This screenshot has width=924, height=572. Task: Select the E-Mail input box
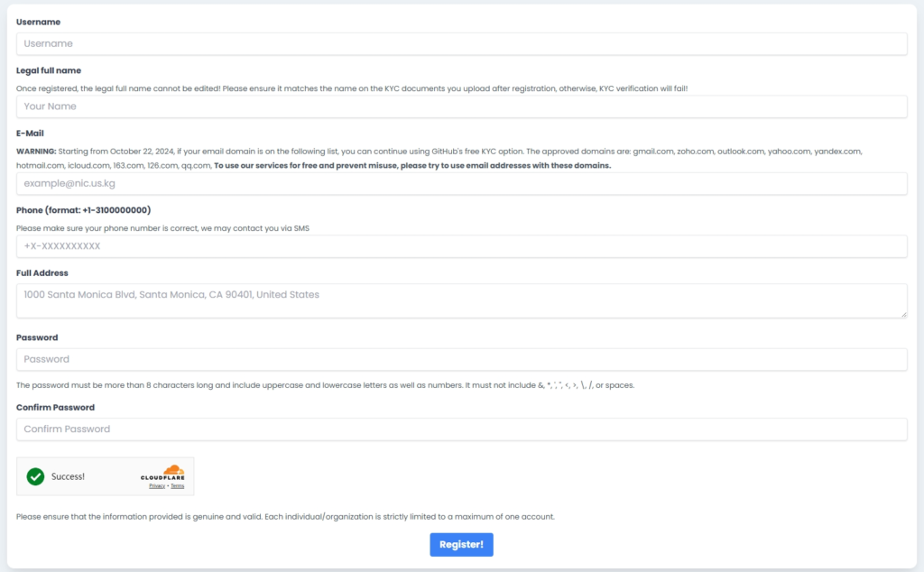(x=461, y=184)
